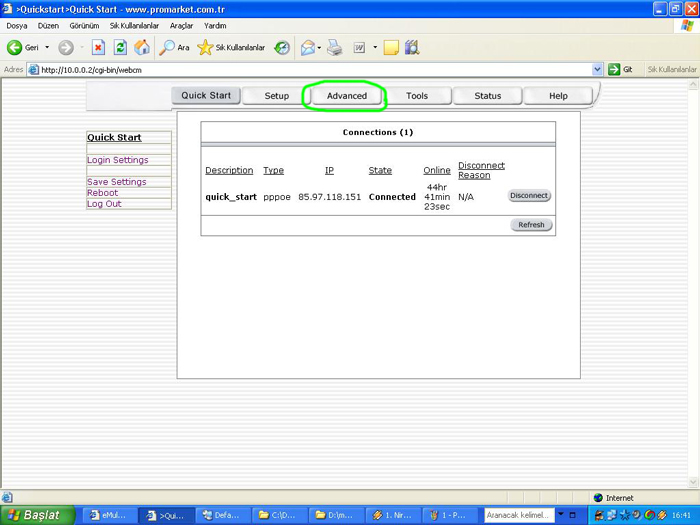Click the green refresh page icon
The height and width of the screenshot is (525, 700).
(120, 47)
